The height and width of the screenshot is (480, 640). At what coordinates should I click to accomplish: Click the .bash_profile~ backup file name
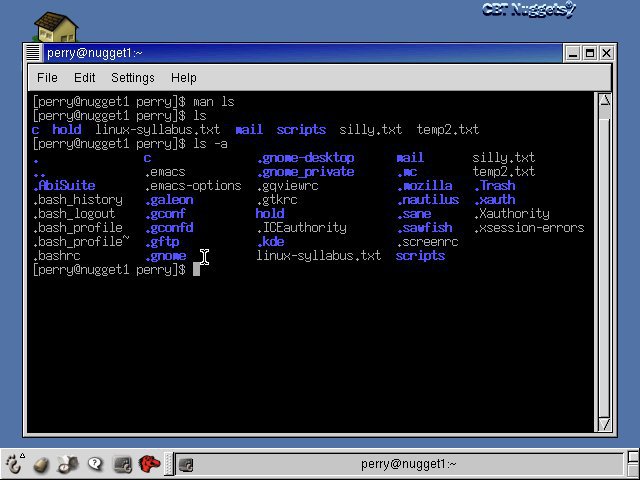tap(81, 242)
